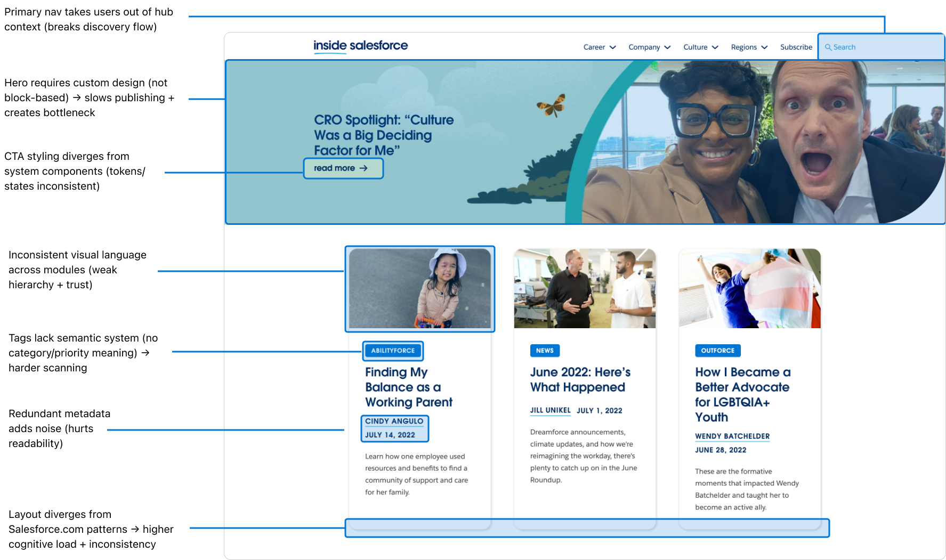Expand the Career chevron arrow
Viewport: 946px width, 560px height.
coord(613,47)
